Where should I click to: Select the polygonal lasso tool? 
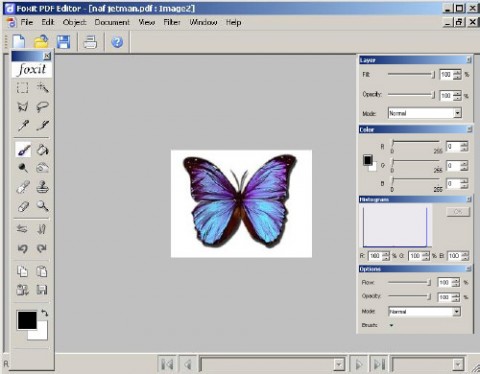coord(23,107)
